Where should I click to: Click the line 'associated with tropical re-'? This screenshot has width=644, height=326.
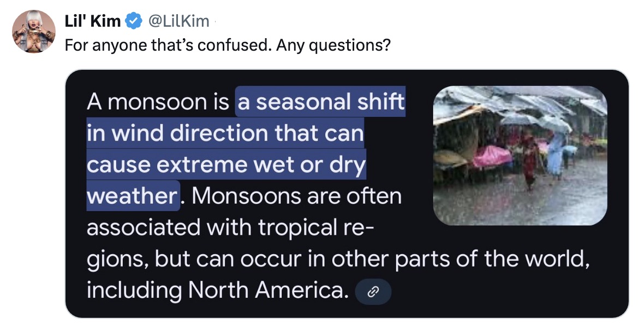[230, 227]
